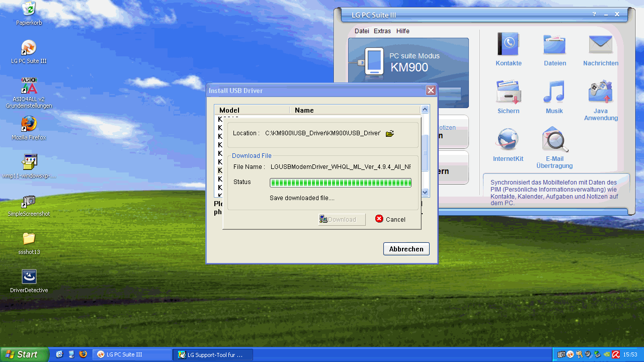644x362 pixels.
Task: Click the KM900 phone connection icon
Action: (374, 62)
